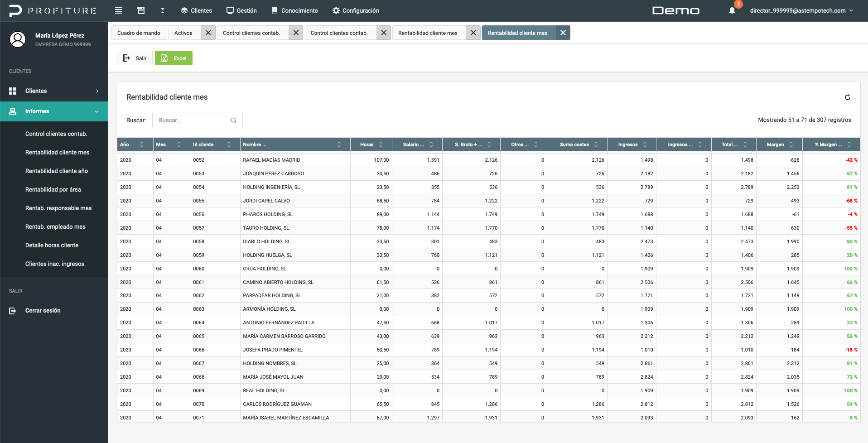Click the vertical collapse icon next to it

[x=162, y=10]
